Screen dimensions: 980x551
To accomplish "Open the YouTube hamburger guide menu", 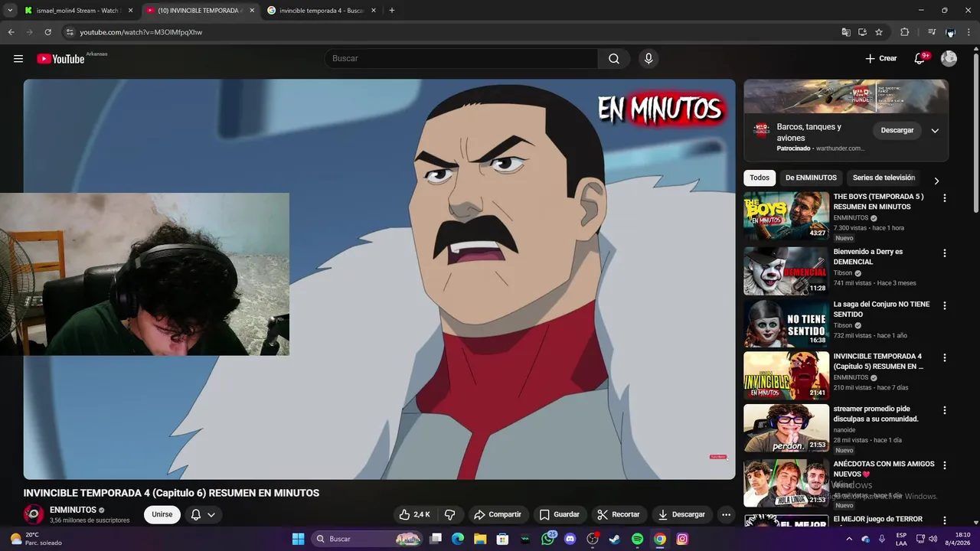I will pyautogui.click(x=18, y=59).
